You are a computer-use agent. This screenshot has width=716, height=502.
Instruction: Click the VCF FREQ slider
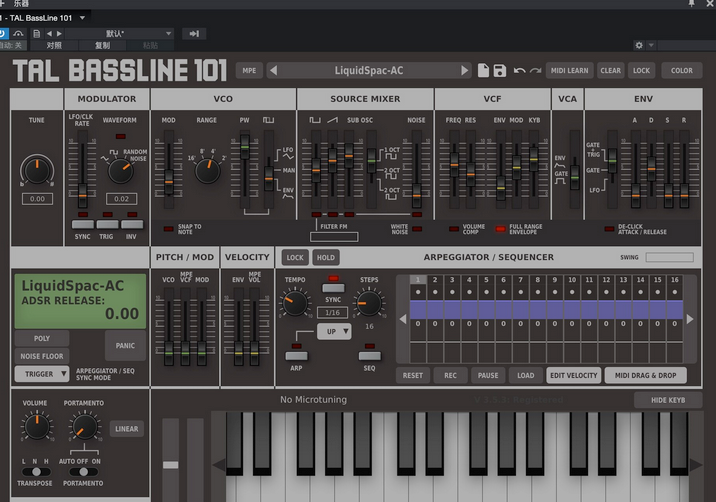tap(454, 169)
